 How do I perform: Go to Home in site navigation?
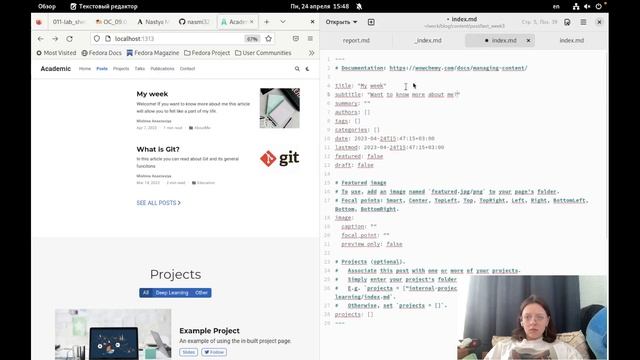click(x=85, y=69)
